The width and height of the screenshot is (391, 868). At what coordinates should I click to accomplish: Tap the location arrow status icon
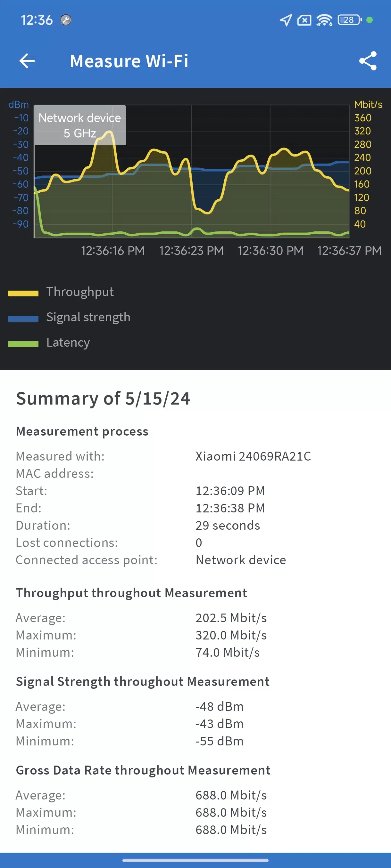pyautogui.click(x=286, y=20)
